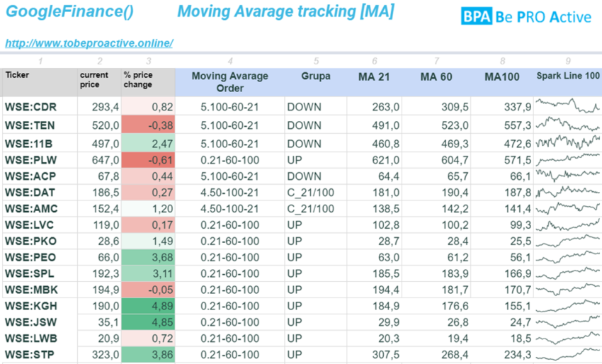The height and width of the screenshot is (364, 602).
Task: Click the WSE:DAT ticker cell
Action: coord(40,193)
